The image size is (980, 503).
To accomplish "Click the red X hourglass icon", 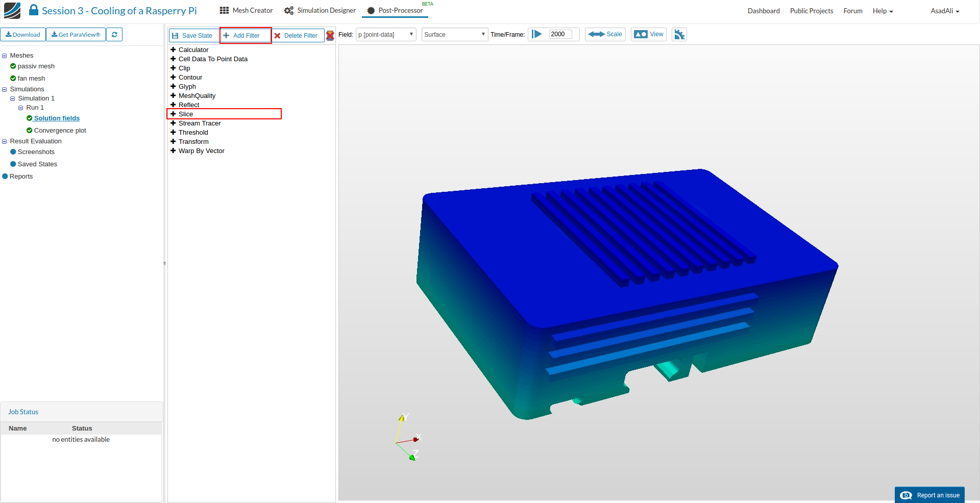I will (330, 35).
